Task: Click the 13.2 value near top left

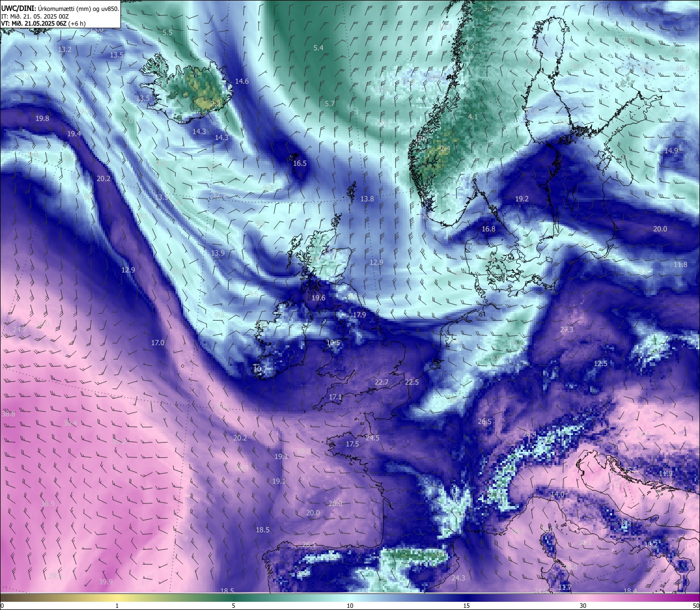Action: click(x=65, y=49)
